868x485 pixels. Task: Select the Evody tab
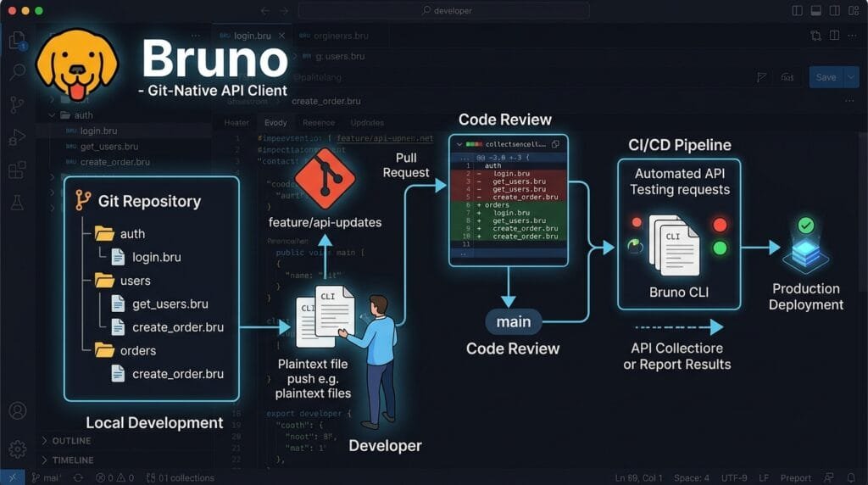pyautogui.click(x=275, y=122)
